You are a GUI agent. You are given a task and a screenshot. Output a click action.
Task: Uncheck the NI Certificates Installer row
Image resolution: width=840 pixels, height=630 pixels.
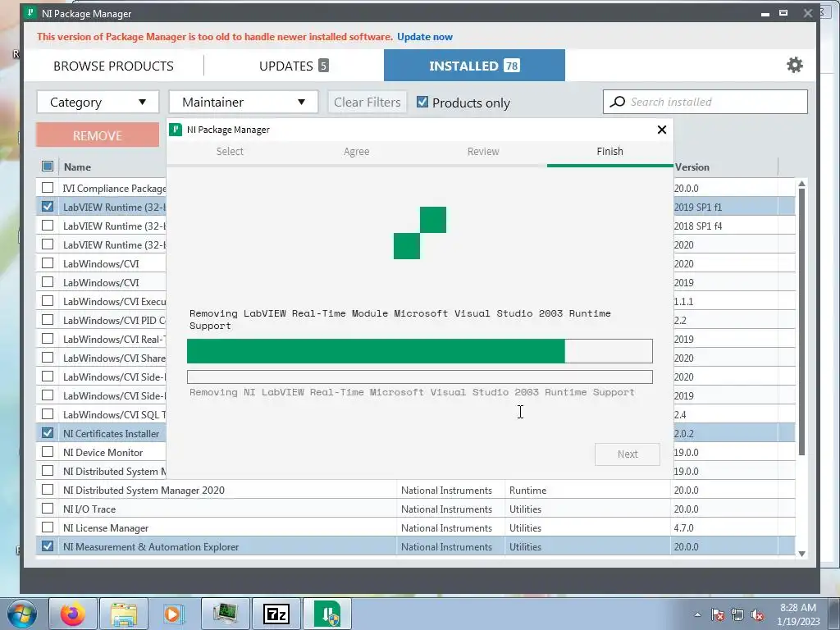point(47,433)
